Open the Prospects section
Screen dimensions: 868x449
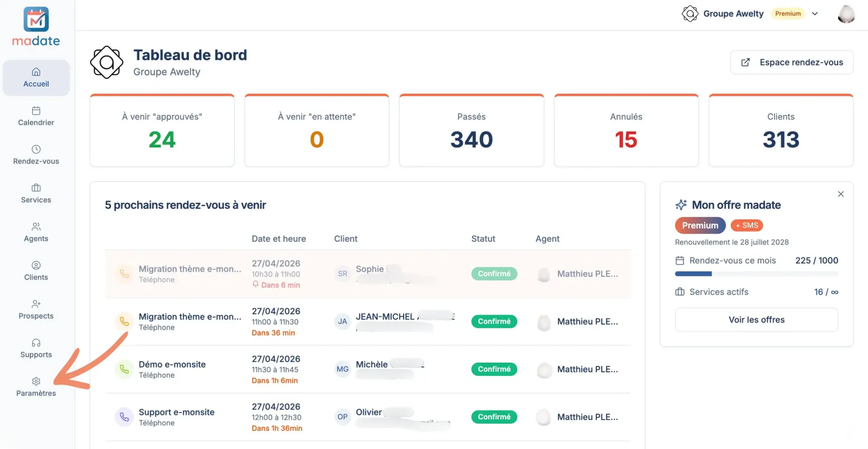coord(36,309)
